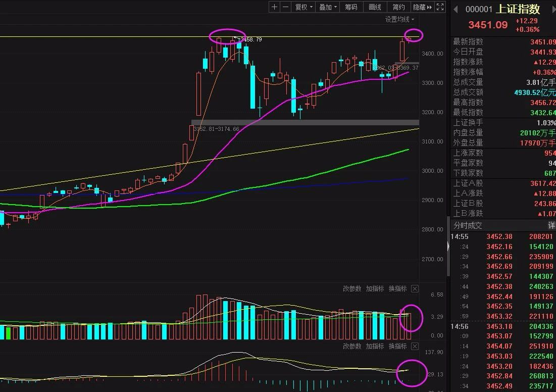Viewport: 556px width, 392px height.
Task: Switch to 简约 simple view
Action: pyautogui.click(x=398, y=7)
